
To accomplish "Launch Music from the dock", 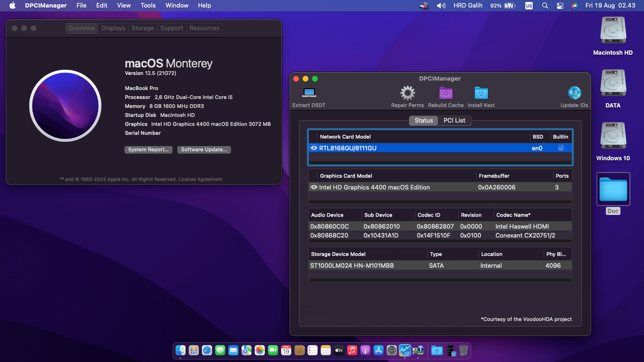I will point(352,350).
